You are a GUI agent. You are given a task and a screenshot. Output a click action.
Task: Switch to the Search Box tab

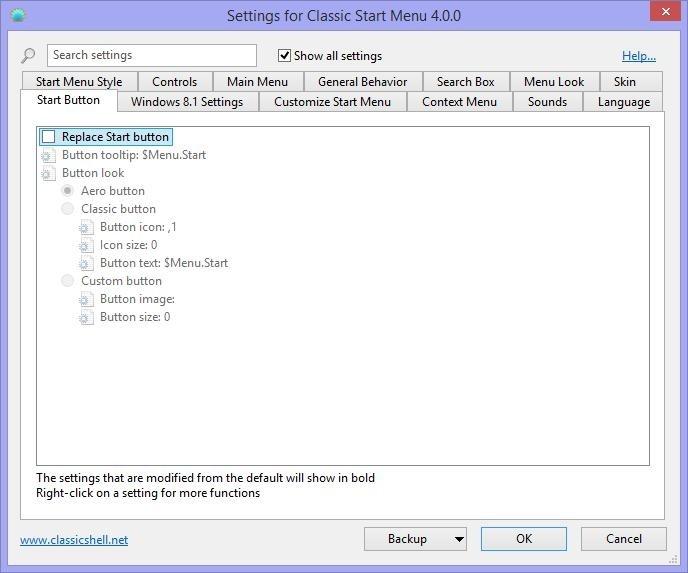tap(466, 82)
